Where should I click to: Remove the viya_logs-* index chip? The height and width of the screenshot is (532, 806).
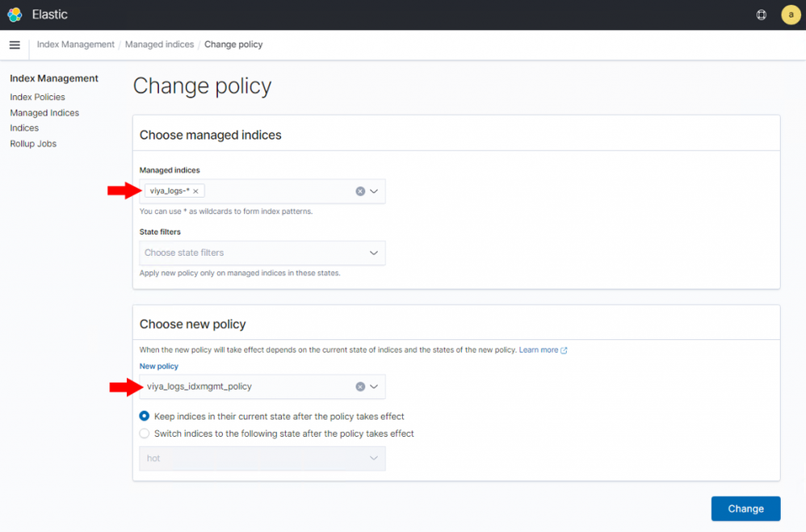pos(195,191)
